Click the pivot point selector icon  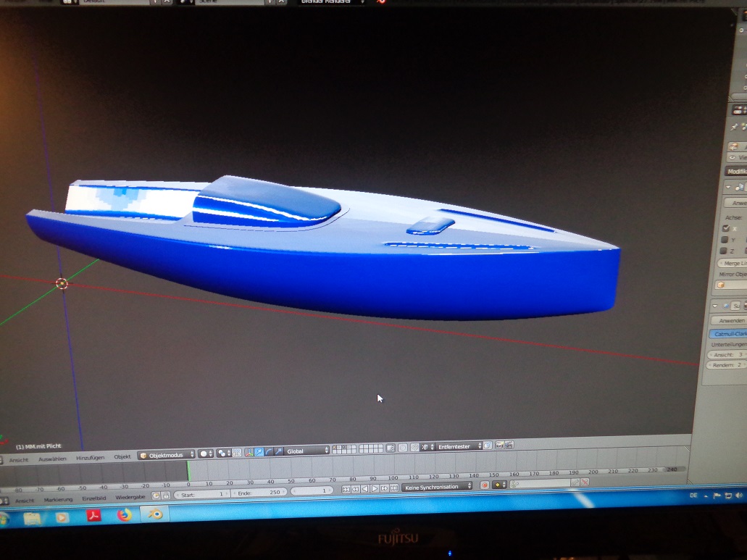(x=223, y=453)
